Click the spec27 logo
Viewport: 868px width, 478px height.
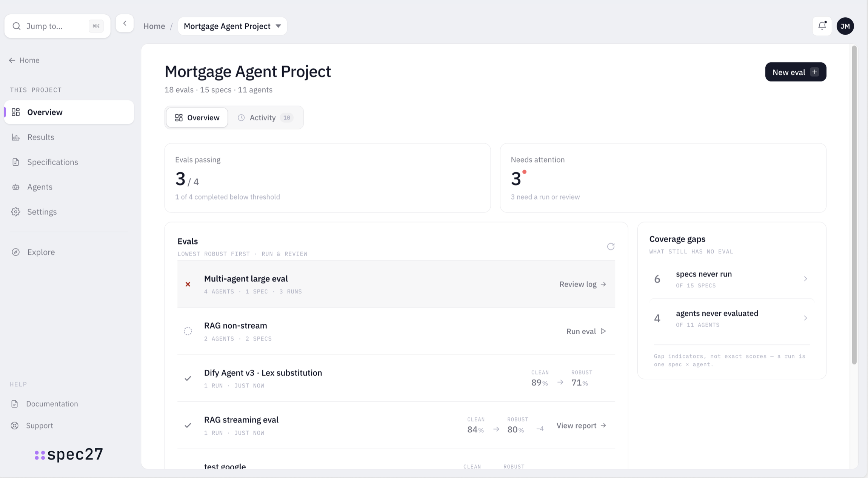coord(69,454)
